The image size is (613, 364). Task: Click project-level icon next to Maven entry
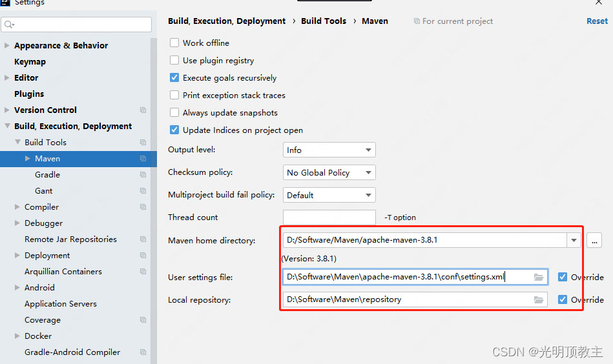click(143, 159)
